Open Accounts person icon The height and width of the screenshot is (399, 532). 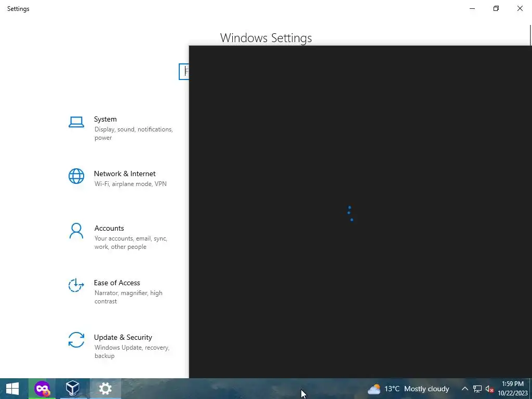pyautogui.click(x=76, y=231)
